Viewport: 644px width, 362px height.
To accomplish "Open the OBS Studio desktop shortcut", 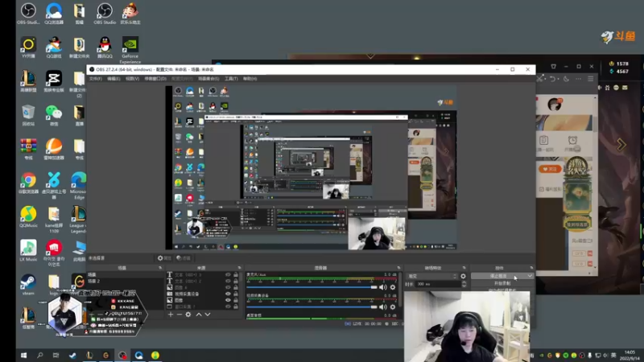I will click(x=105, y=14).
